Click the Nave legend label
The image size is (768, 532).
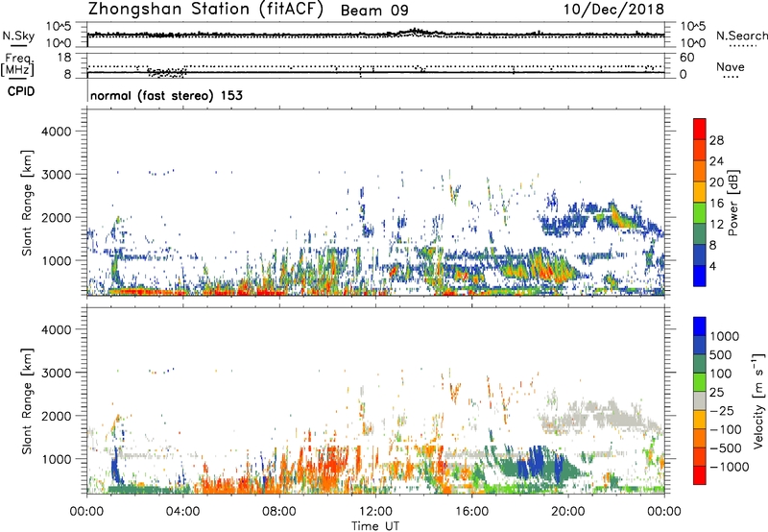pos(731,66)
